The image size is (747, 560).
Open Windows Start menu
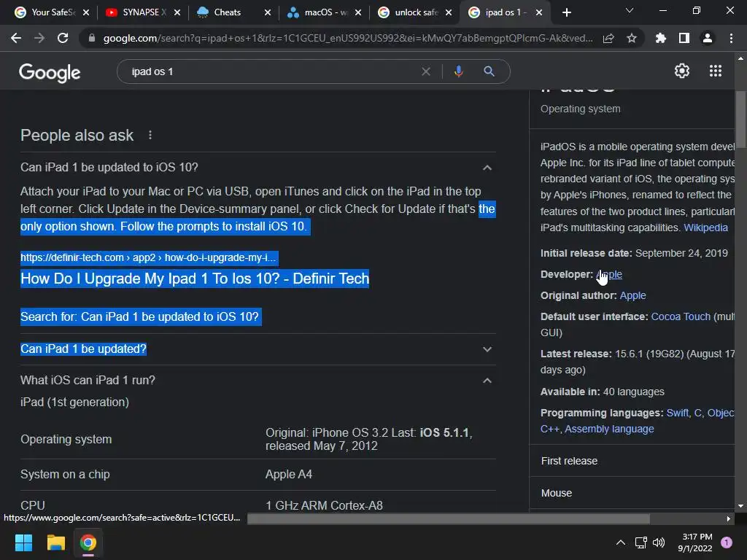23,542
